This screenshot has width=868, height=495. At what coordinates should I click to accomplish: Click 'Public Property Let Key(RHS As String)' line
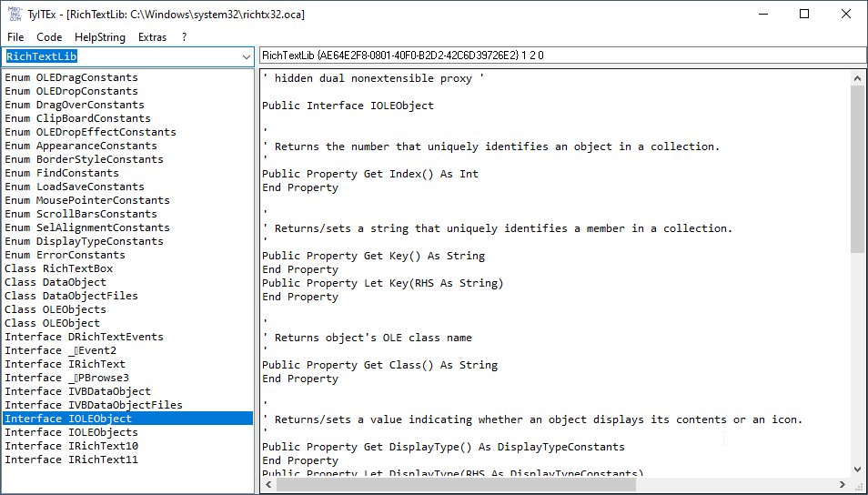coord(382,284)
